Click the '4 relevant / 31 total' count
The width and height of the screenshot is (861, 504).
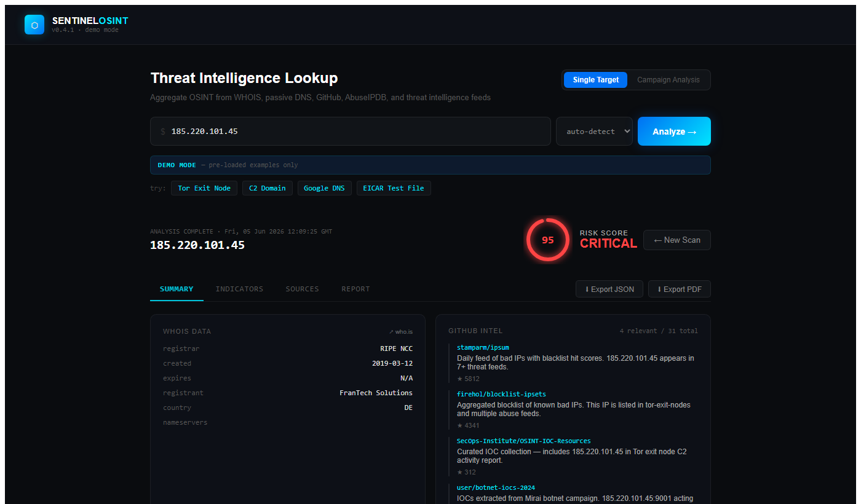(659, 331)
